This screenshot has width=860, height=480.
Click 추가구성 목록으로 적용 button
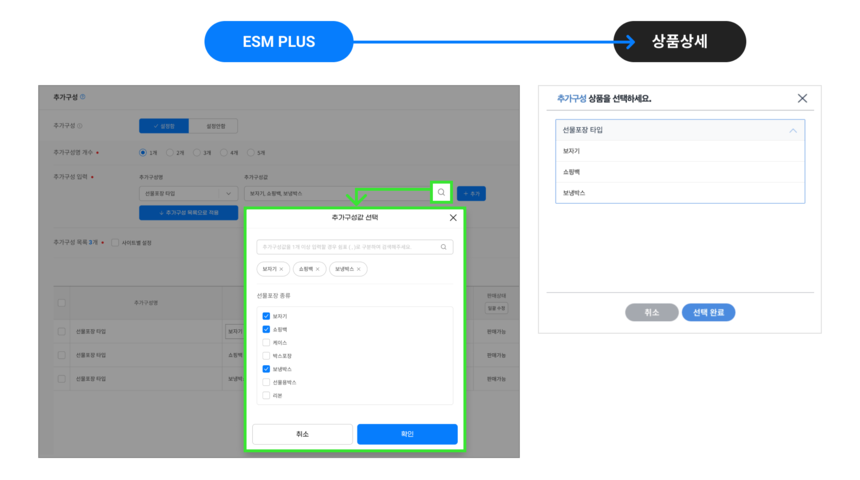(188, 213)
